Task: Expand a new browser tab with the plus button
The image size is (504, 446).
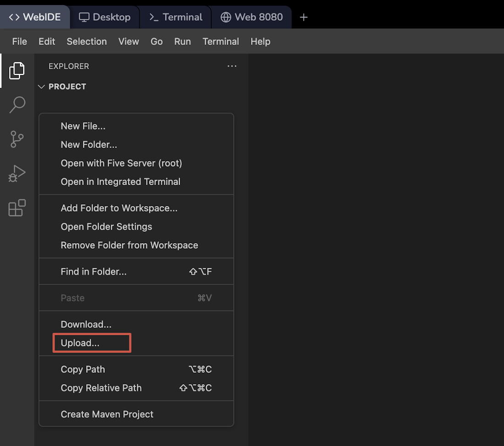Action: [x=303, y=16]
